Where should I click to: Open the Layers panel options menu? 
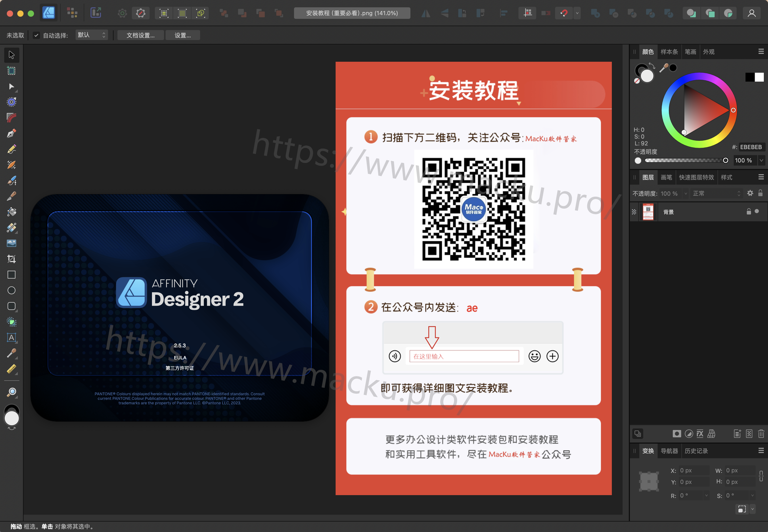(x=761, y=177)
